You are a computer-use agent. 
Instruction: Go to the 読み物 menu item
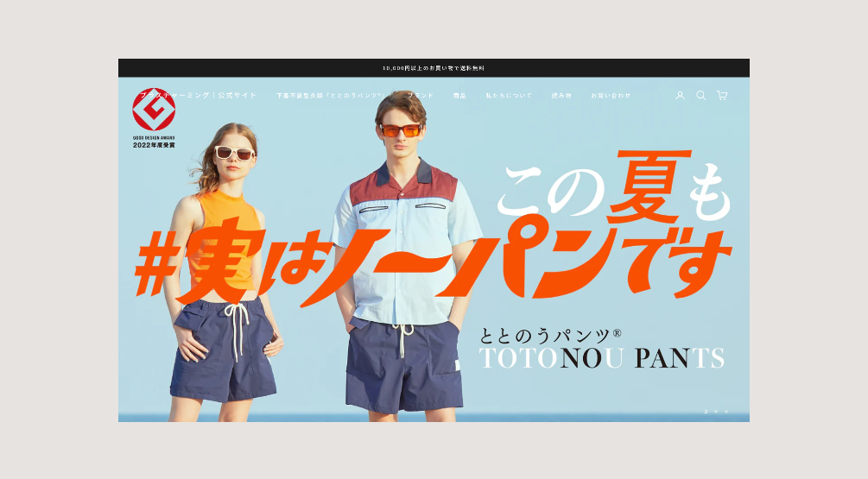point(561,96)
